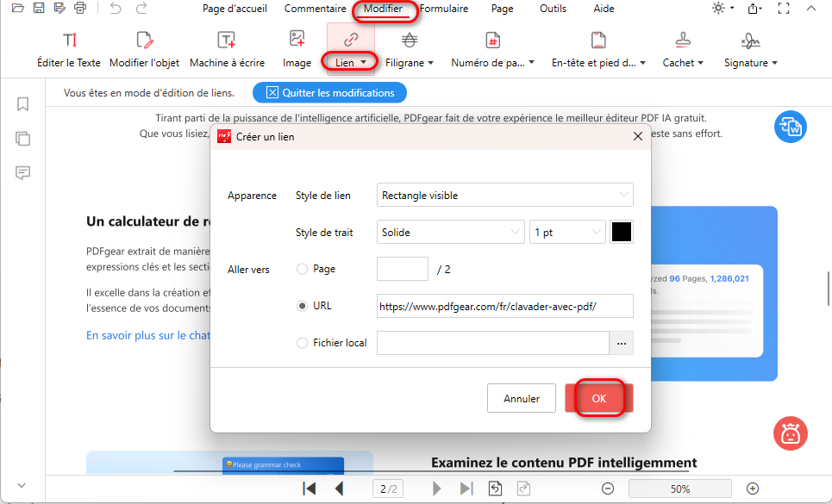Go to last page icon
Viewport: 832px width, 504px height.
click(466, 488)
